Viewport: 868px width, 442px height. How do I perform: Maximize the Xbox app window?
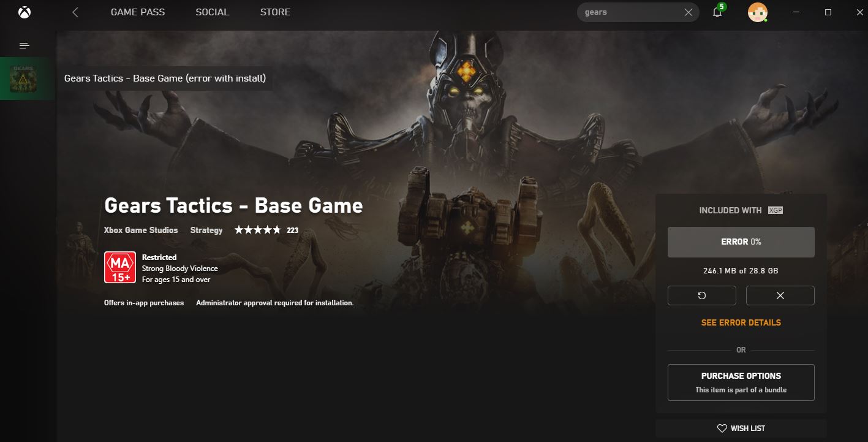point(828,12)
